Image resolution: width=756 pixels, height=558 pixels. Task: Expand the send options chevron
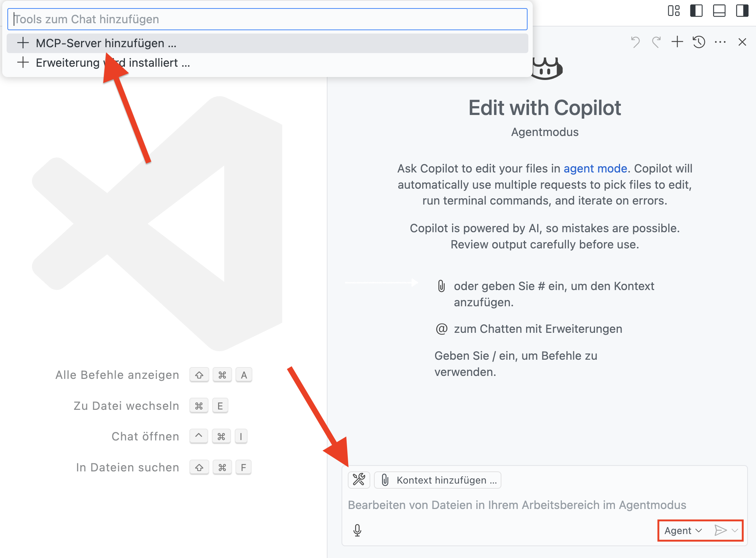735,530
